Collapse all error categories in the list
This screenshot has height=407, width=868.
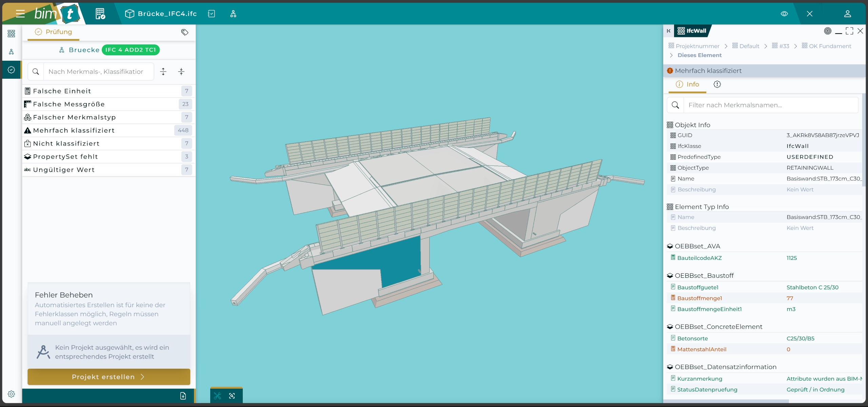[x=181, y=72]
